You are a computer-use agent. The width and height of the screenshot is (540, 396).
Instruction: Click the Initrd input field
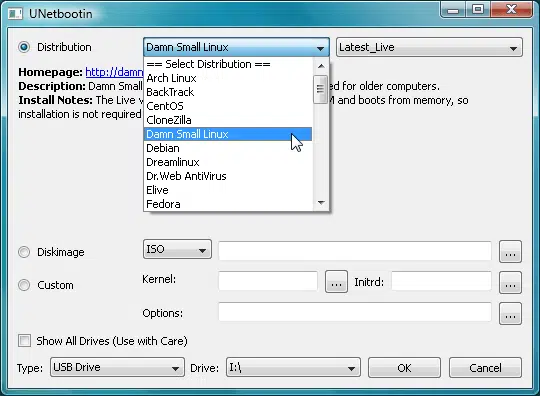click(442, 281)
